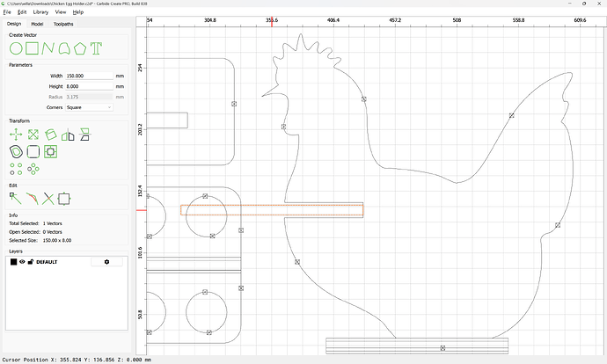Select the Circle vector tool
Image resolution: width=607 pixels, height=364 pixels.
click(x=16, y=47)
